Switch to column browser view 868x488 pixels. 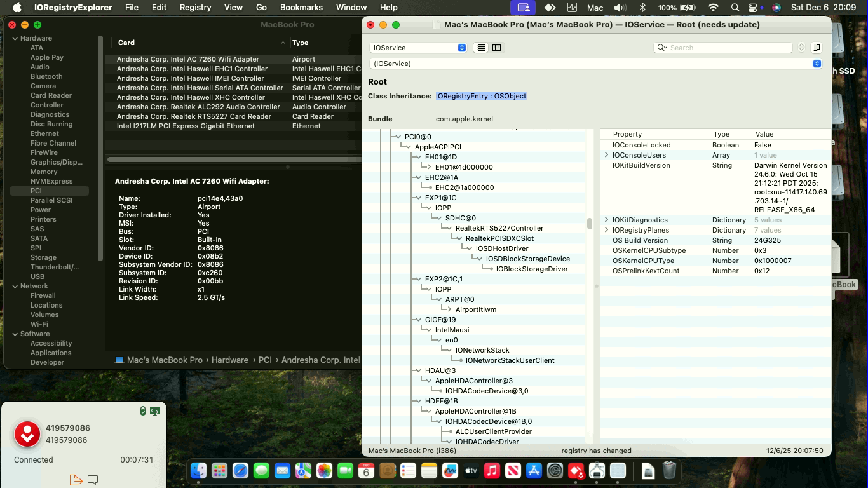[x=496, y=48]
